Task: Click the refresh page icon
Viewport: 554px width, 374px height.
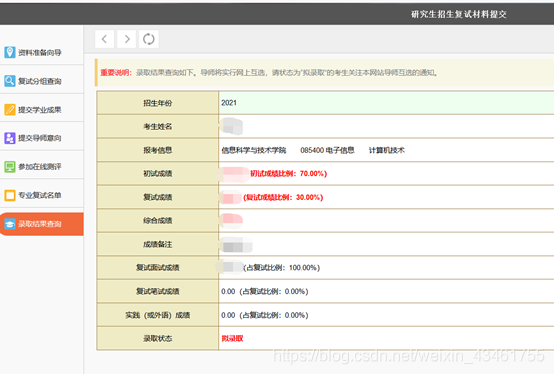Action: 149,39
